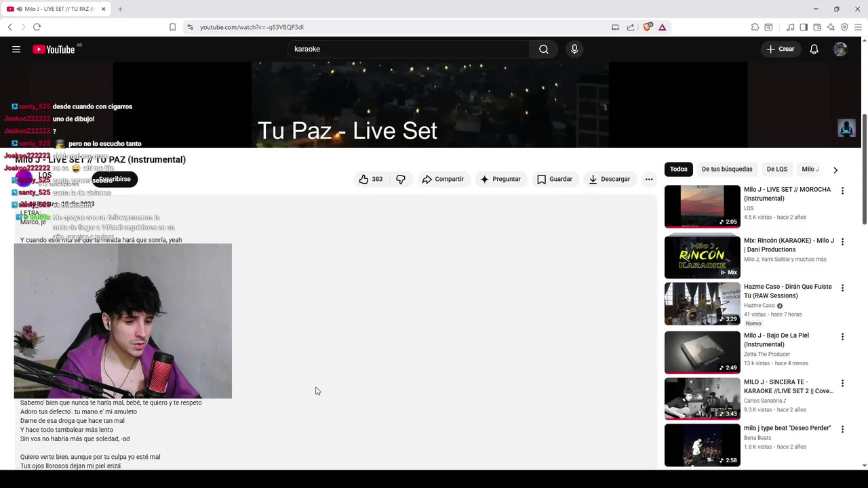Click the Preguntar button

click(500, 179)
